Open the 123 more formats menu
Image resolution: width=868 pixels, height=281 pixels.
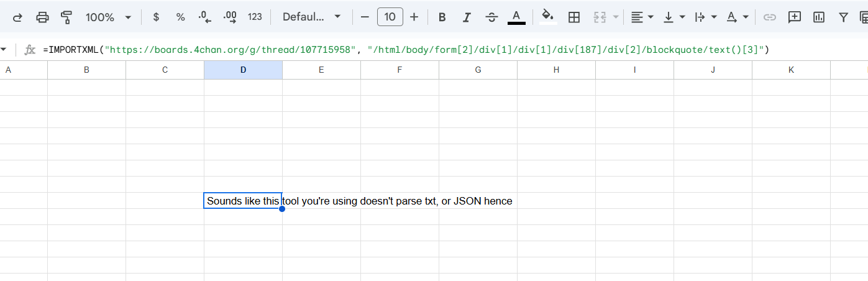(255, 17)
